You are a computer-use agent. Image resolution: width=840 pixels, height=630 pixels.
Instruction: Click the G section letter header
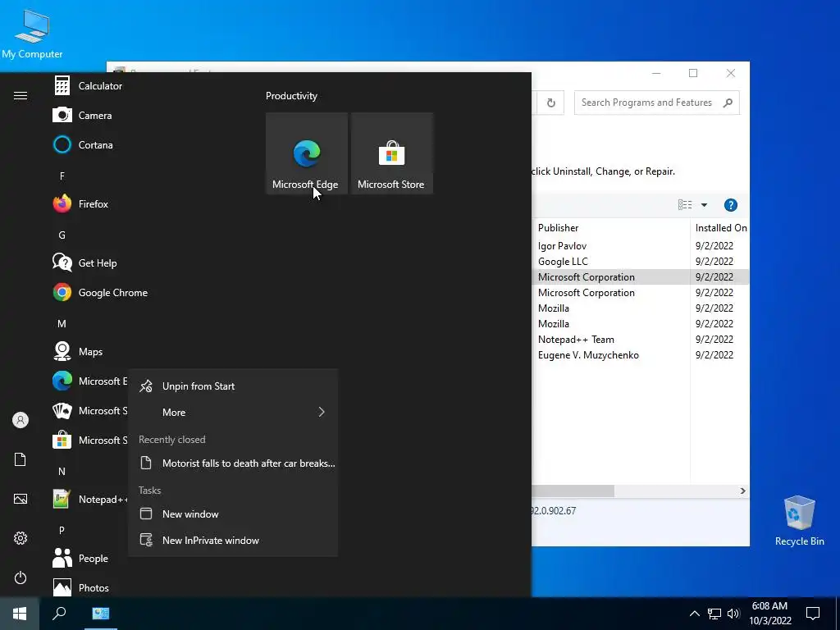tap(62, 235)
